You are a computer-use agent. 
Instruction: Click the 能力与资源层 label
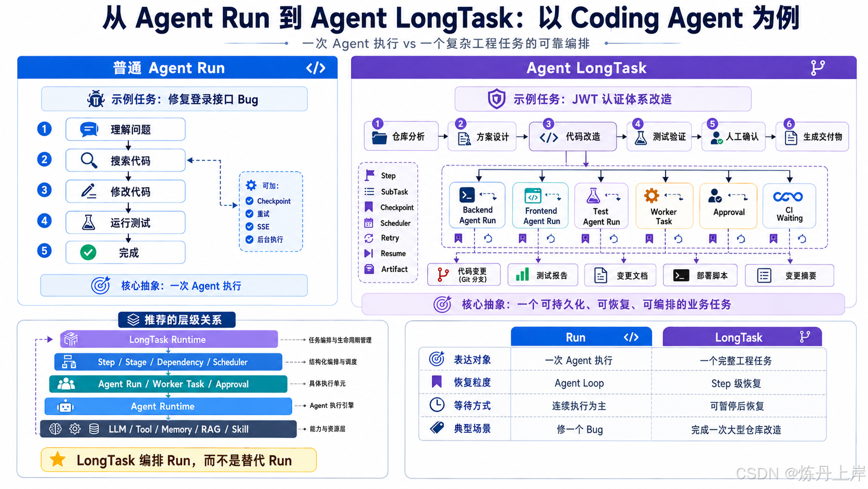pos(328,429)
